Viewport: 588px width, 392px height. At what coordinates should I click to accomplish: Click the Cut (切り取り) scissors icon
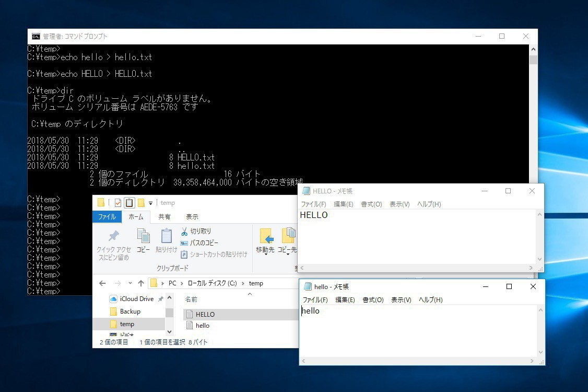[x=184, y=231]
